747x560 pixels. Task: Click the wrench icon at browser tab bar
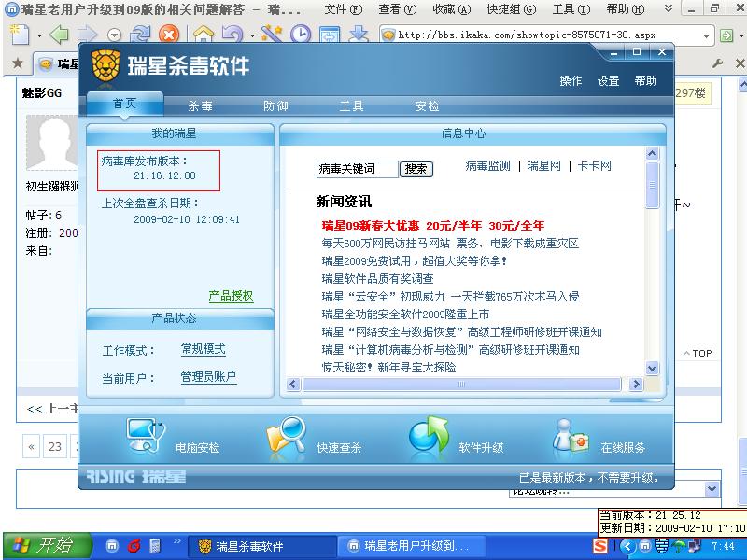pyautogui.click(x=717, y=63)
